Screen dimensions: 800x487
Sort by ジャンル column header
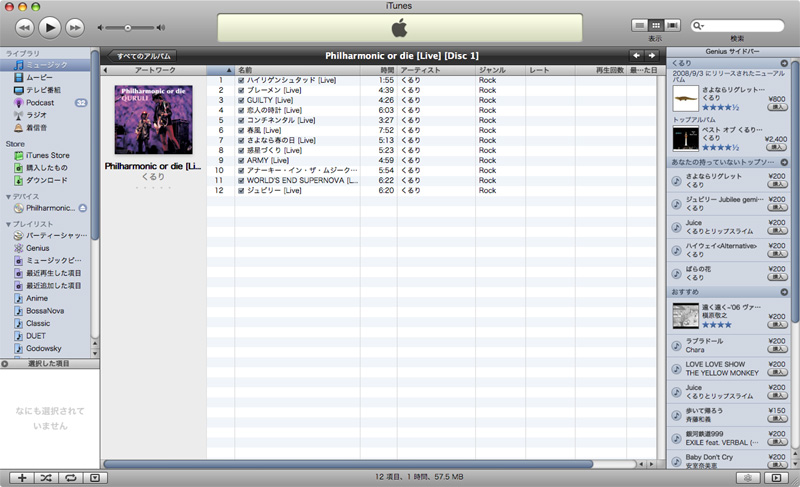(500, 70)
